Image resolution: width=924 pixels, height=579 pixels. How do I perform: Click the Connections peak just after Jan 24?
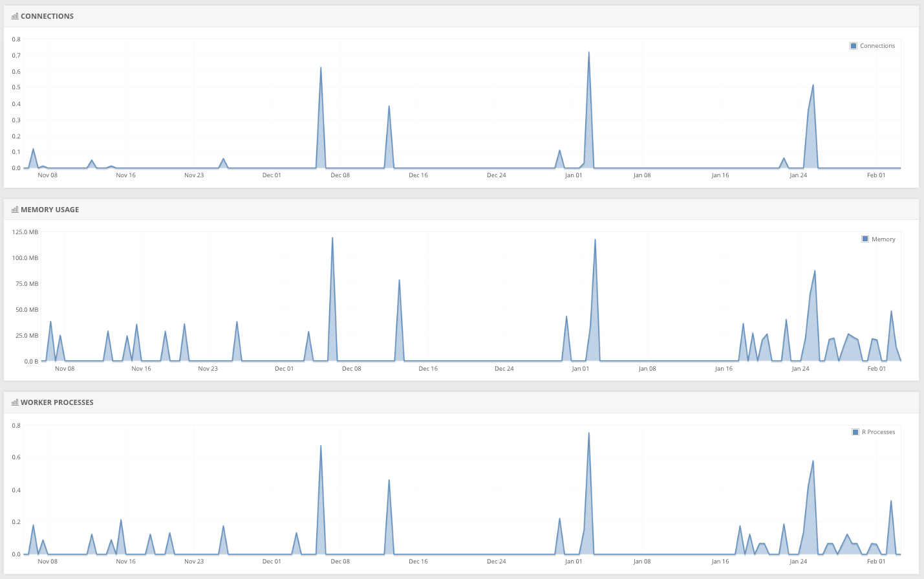click(x=813, y=85)
